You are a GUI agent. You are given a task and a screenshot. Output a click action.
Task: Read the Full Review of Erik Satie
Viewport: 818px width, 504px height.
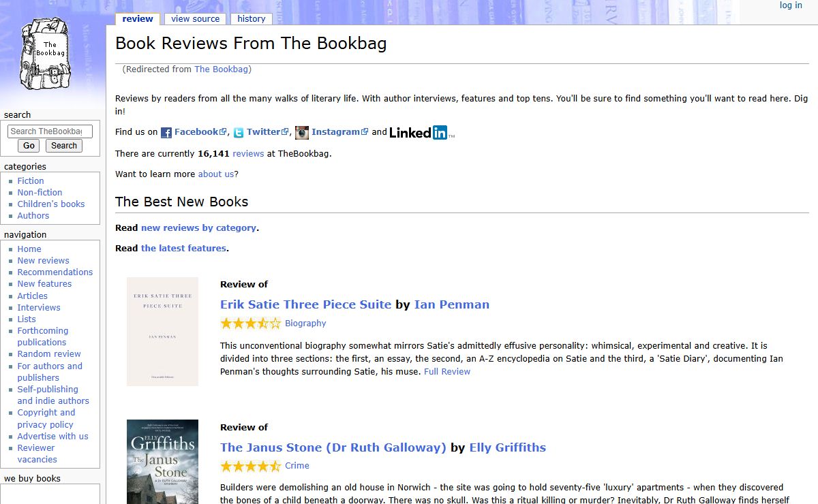click(447, 372)
